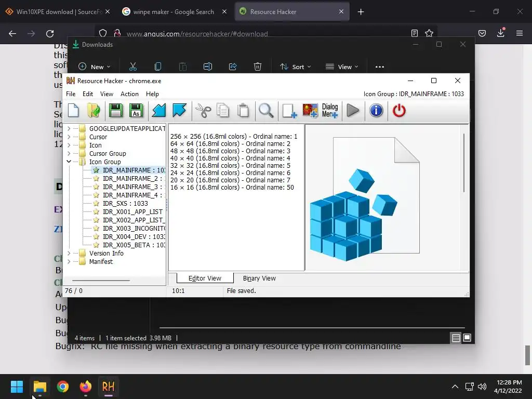Screen dimensions: 532x399
Task: Switch to the Binary View tab
Action: [x=259, y=278]
